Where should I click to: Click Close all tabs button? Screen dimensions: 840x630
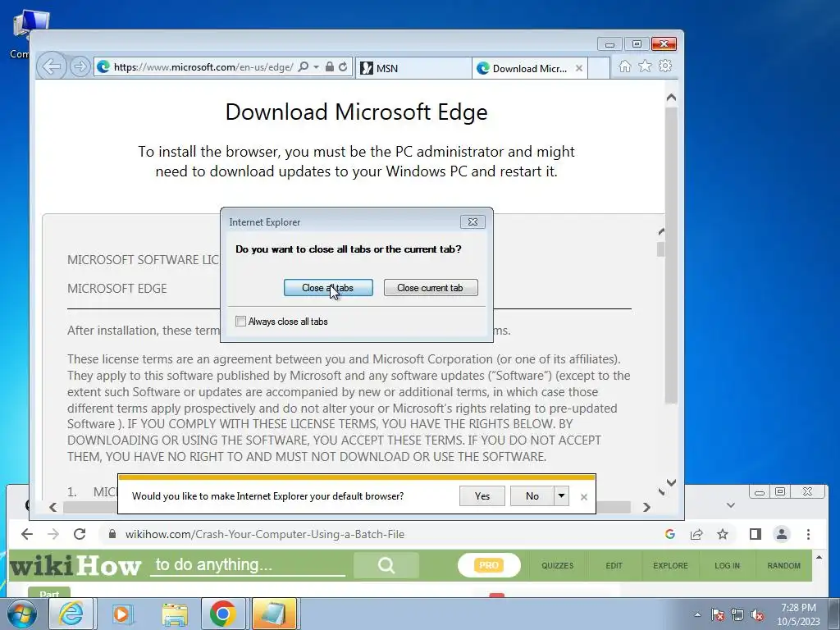tap(328, 288)
